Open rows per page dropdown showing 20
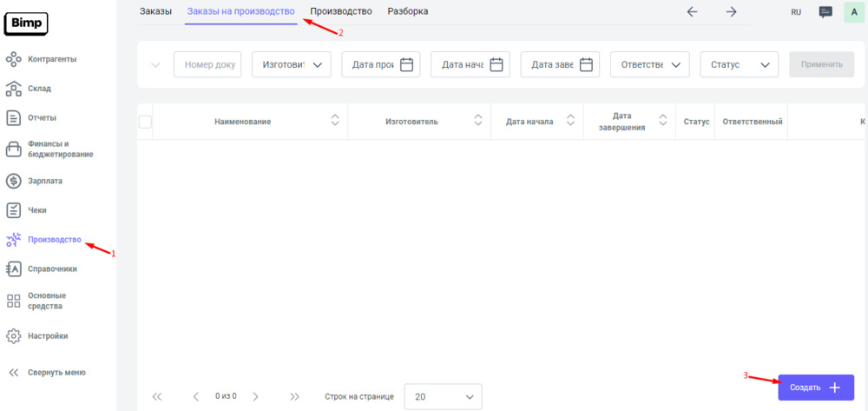 pos(443,396)
